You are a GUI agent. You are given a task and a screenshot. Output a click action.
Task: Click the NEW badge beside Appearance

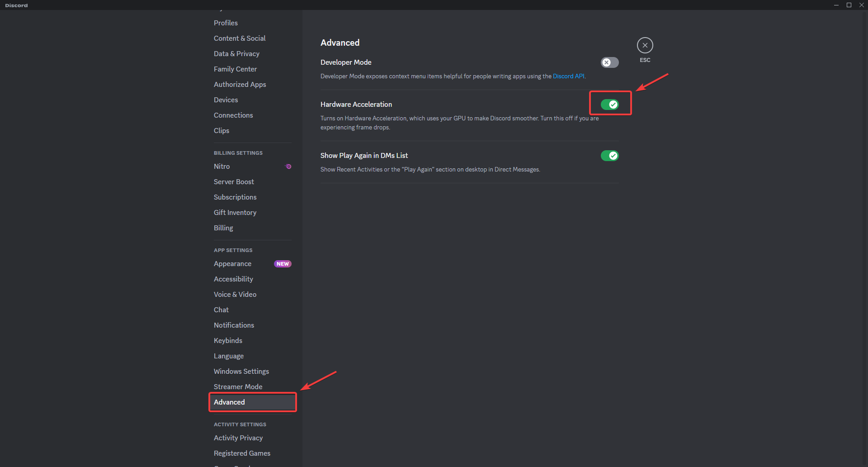click(x=283, y=264)
